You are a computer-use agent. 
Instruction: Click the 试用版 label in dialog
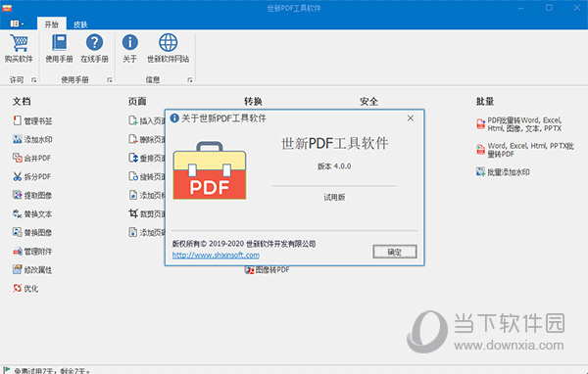click(x=334, y=197)
